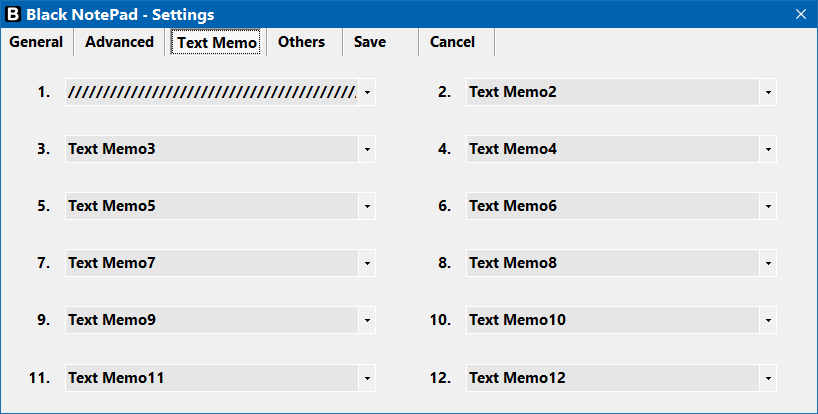This screenshot has width=818, height=414.
Task: Switch to the General tab
Action: pos(36,42)
